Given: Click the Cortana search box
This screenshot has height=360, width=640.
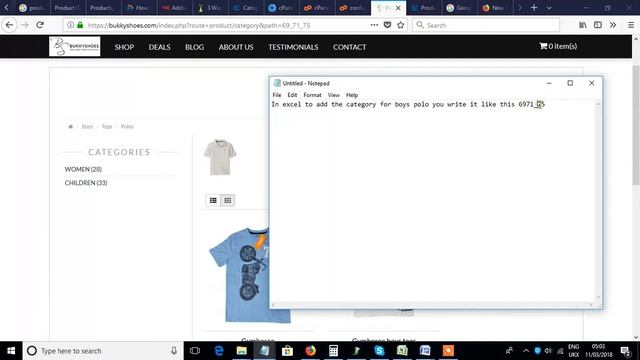Looking at the screenshot, I should click(103, 351).
